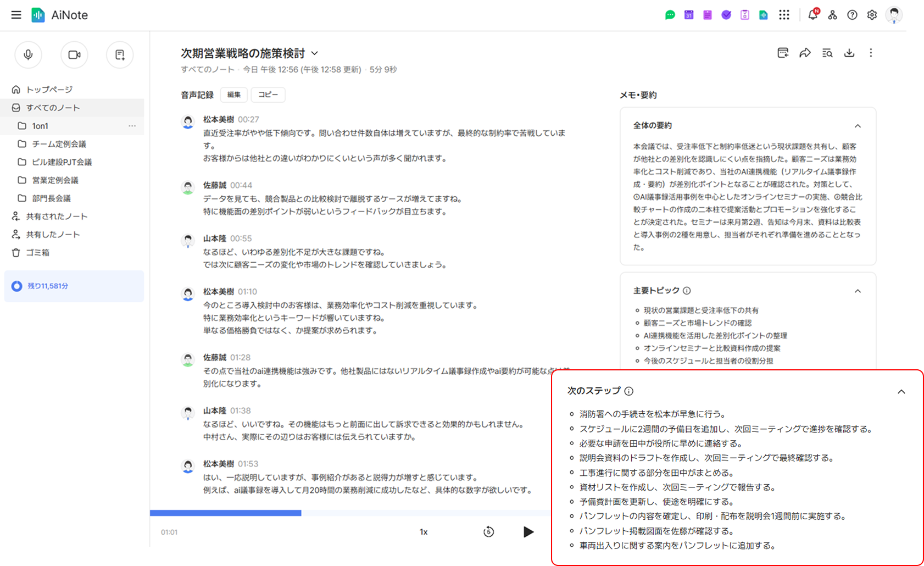Click the video recording camera icon

coord(74,54)
